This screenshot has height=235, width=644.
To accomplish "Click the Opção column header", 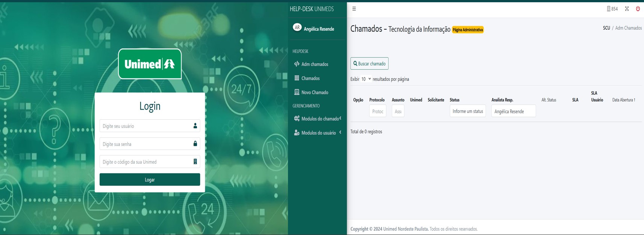I will click(358, 100).
